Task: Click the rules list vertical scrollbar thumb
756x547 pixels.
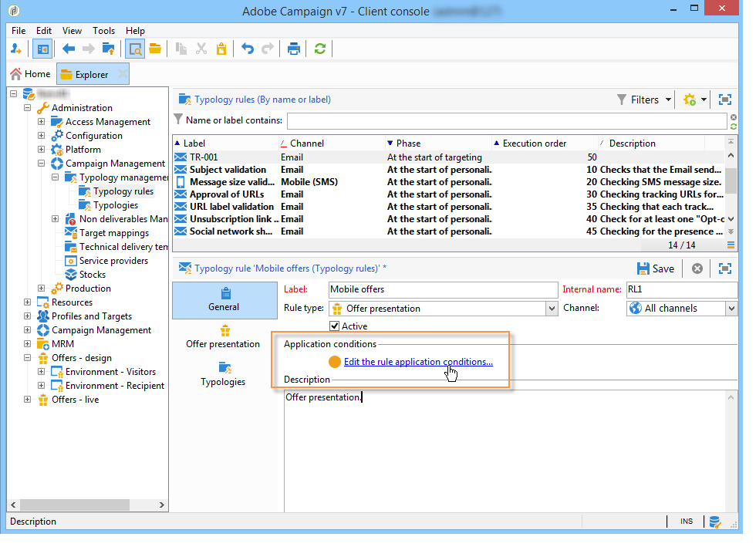Action: point(731,181)
